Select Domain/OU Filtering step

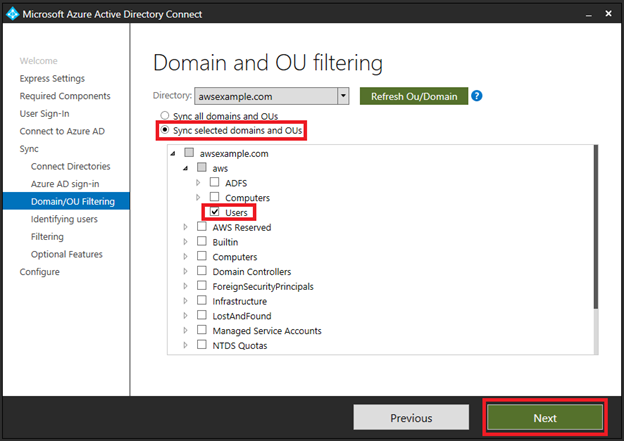[x=66, y=201]
